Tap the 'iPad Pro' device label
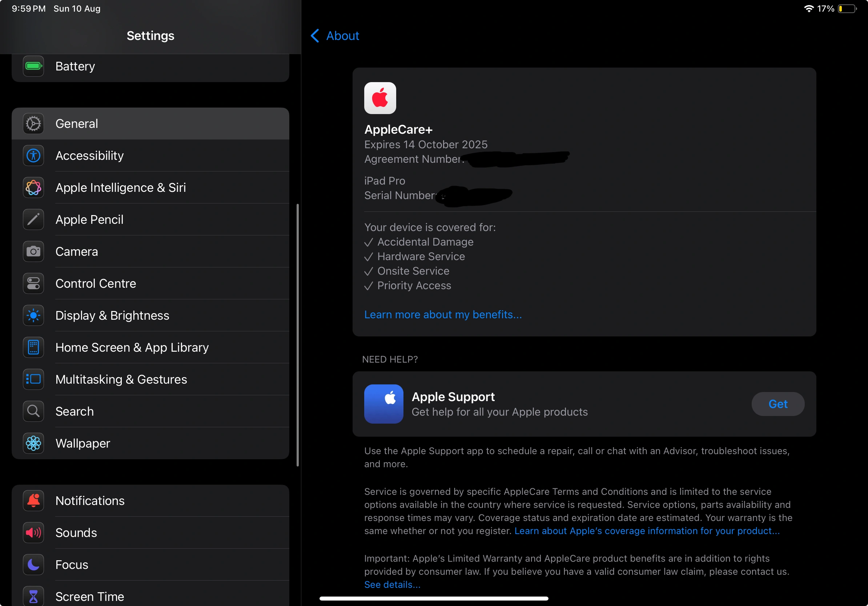Viewport: 868px width, 606px height. pos(385,181)
